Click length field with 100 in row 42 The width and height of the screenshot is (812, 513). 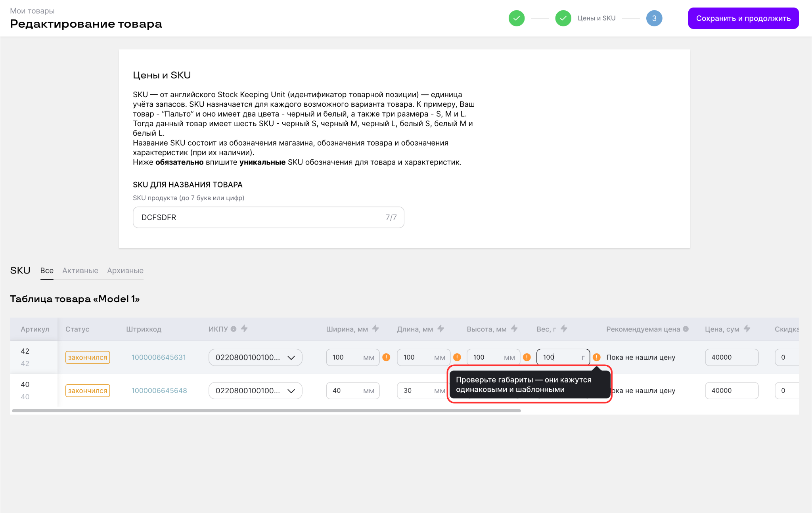[x=423, y=357]
